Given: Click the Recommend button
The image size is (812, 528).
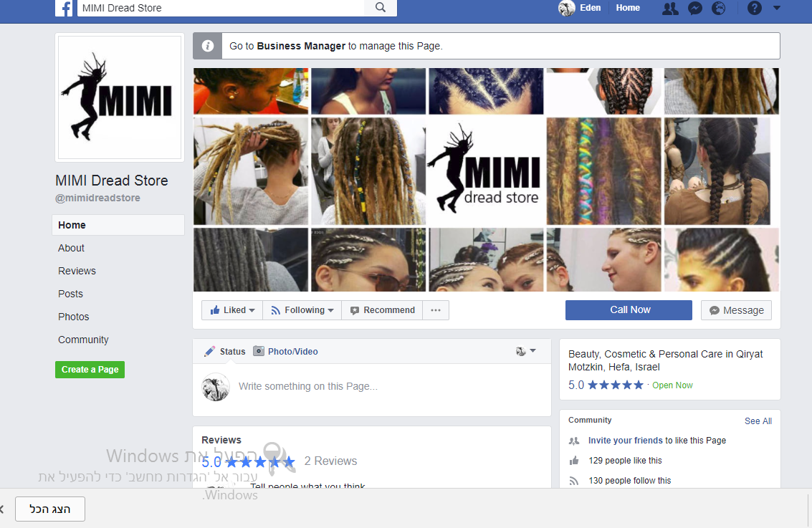Looking at the screenshot, I should (x=382, y=310).
